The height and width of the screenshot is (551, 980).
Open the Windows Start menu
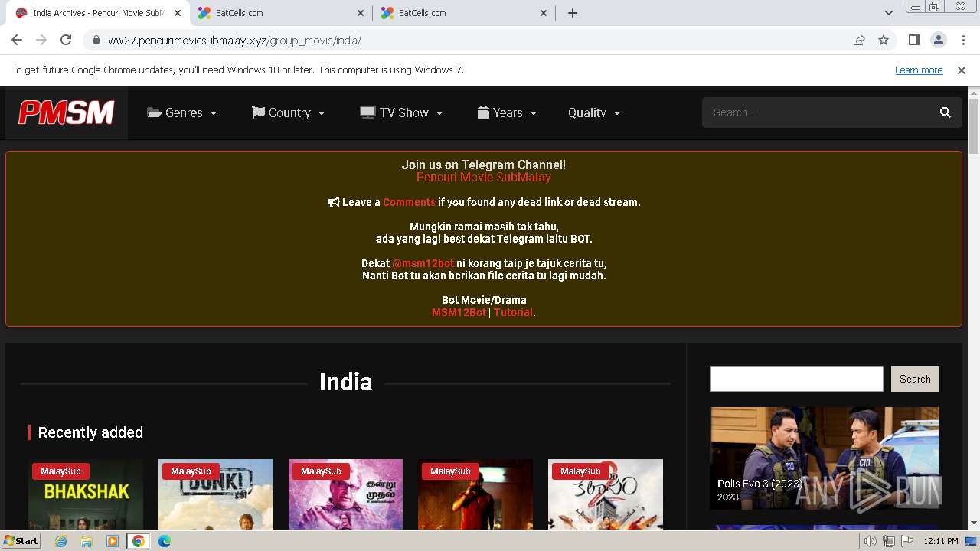point(21,541)
